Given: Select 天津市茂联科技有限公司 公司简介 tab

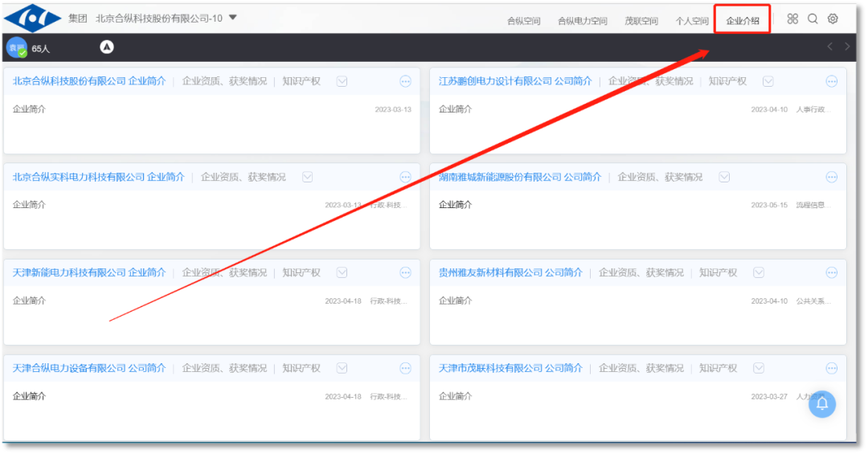Looking at the screenshot, I should pyautogui.click(x=510, y=368).
